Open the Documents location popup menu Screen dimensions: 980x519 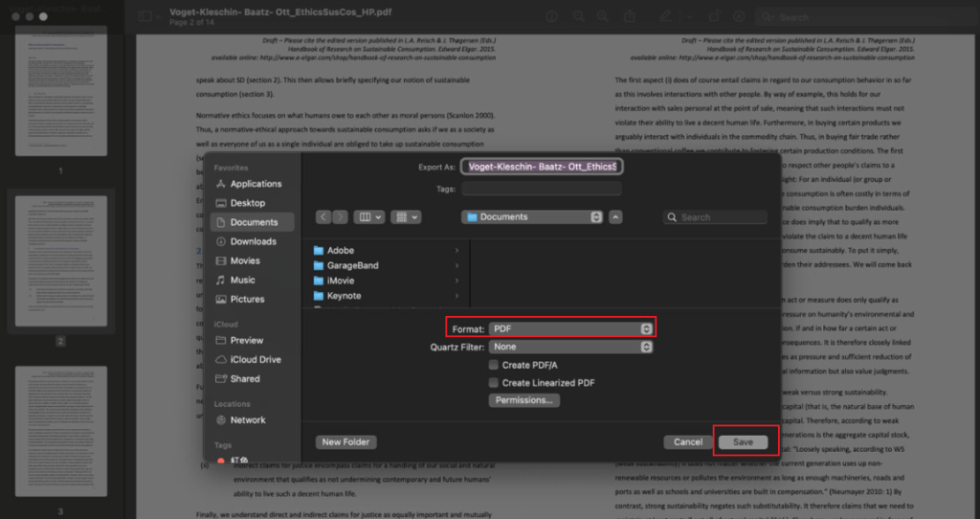click(x=531, y=217)
